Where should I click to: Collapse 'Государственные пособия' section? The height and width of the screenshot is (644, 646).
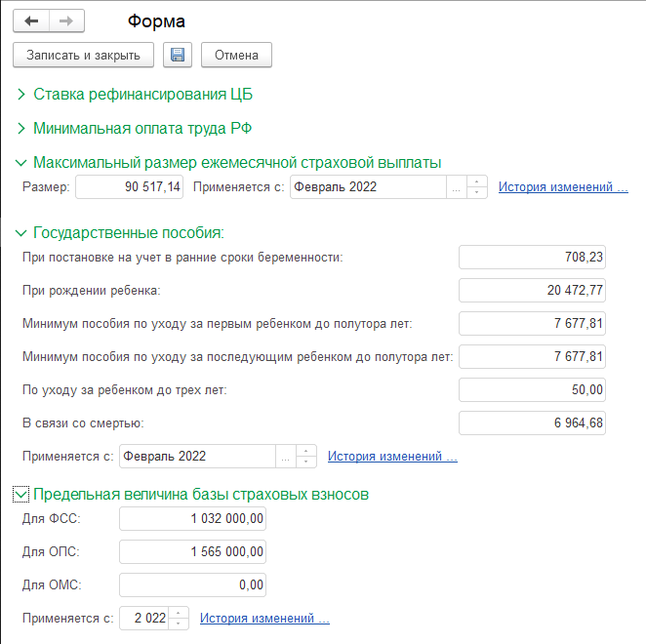pyautogui.click(x=20, y=232)
